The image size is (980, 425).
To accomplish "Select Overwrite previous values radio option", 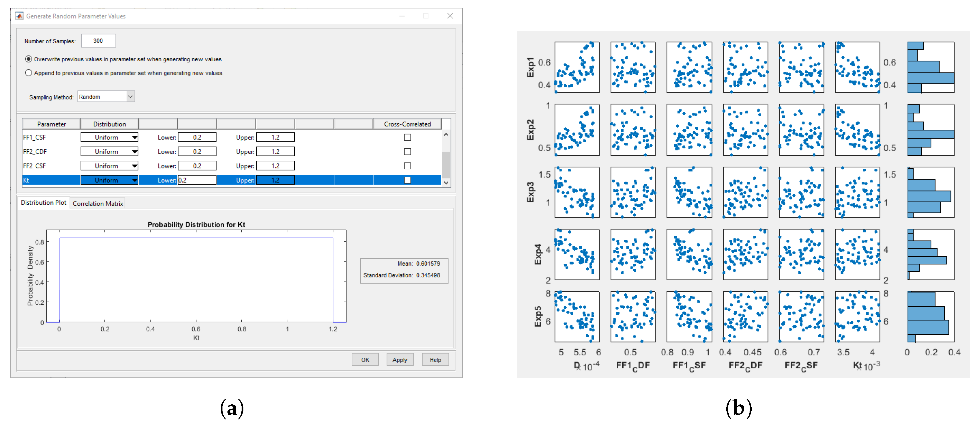I will [29, 59].
